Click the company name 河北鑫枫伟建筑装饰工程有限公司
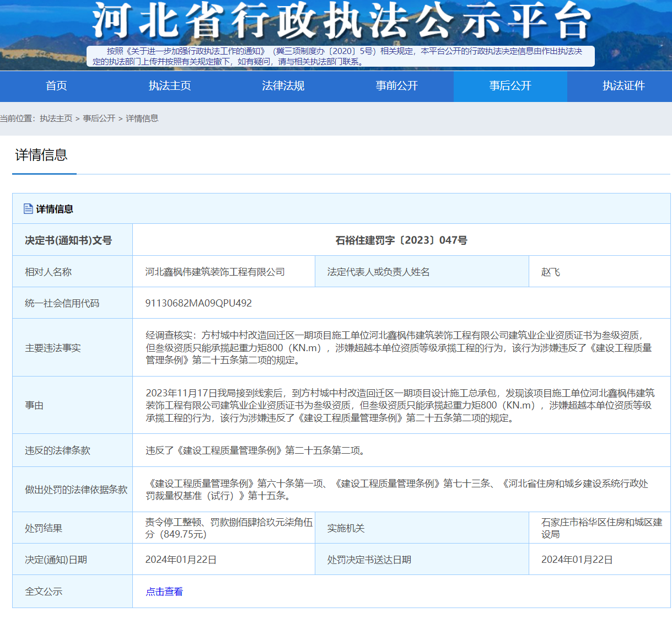Viewport: 672px width, 618px height. pyautogui.click(x=215, y=272)
